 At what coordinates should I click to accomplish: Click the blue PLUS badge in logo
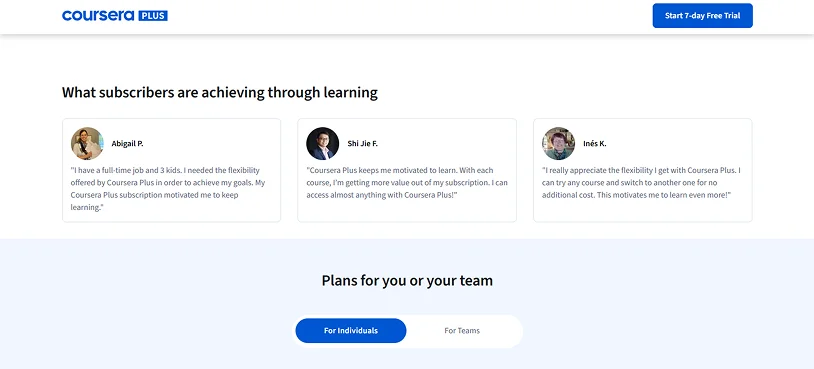pos(153,16)
